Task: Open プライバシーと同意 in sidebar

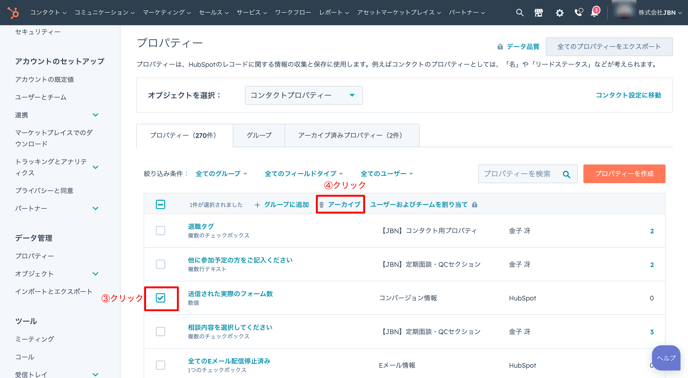Action: (x=44, y=191)
